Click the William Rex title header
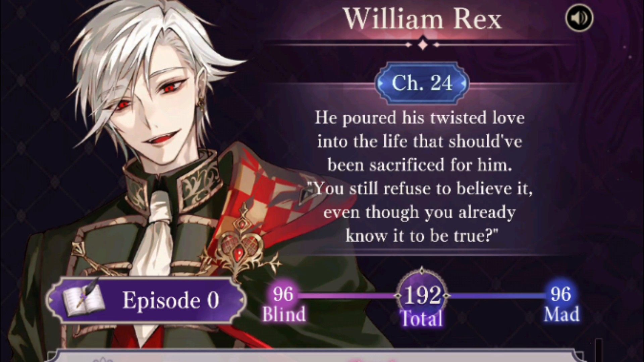This screenshot has width=644, height=362. coord(423,19)
